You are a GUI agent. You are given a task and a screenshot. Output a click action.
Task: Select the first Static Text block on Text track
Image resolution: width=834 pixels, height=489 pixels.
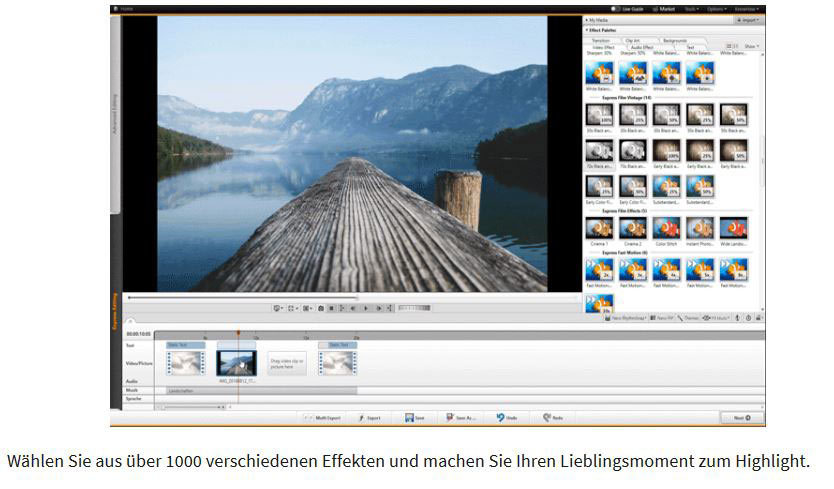point(186,345)
